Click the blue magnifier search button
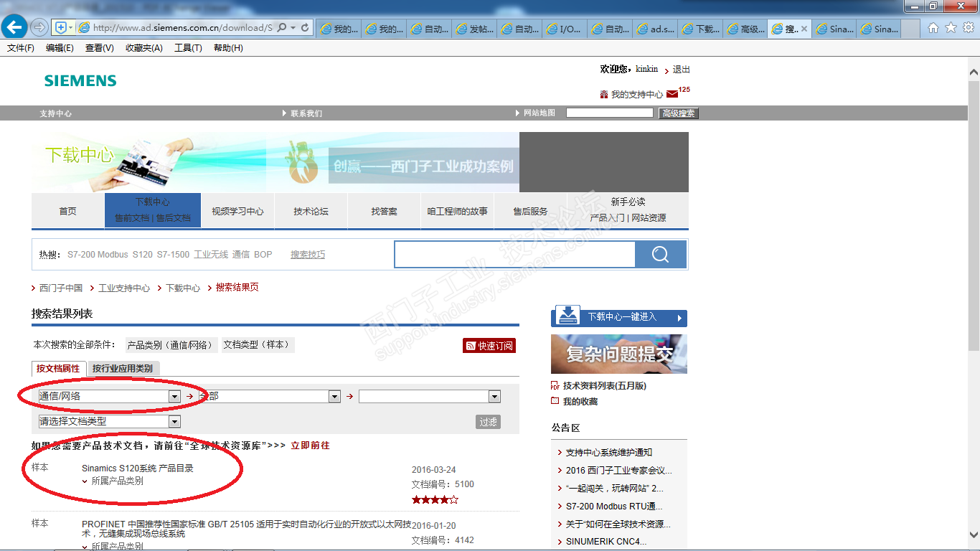The height and width of the screenshot is (551, 980). click(661, 255)
